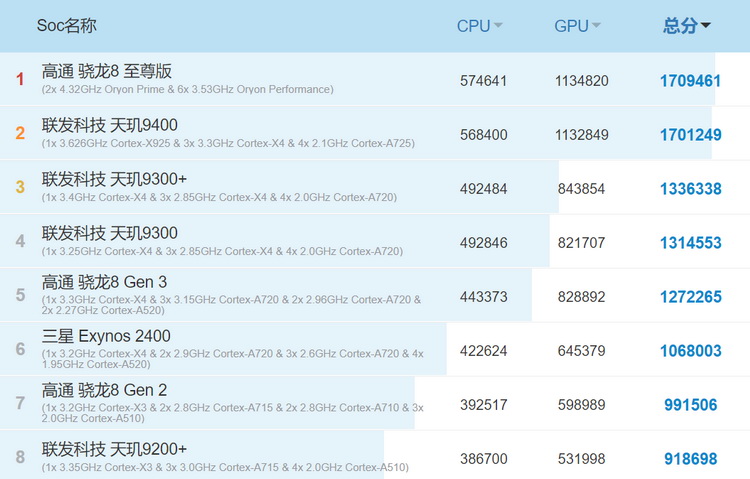
Task: Click CPU score 392517
Action: click(484, 405)
